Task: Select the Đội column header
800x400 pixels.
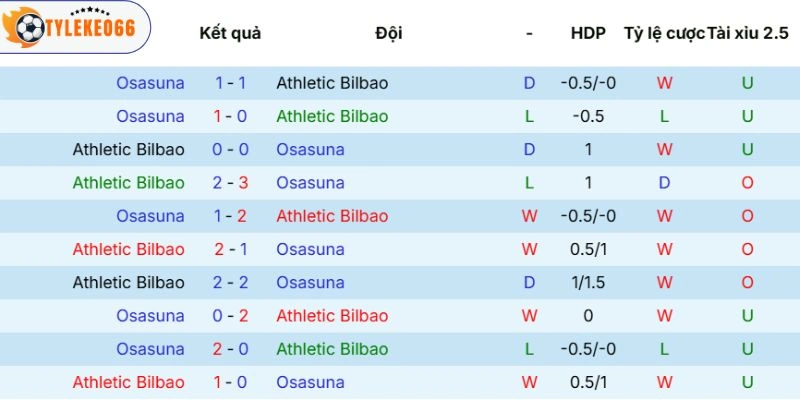Action: point(389,33)
